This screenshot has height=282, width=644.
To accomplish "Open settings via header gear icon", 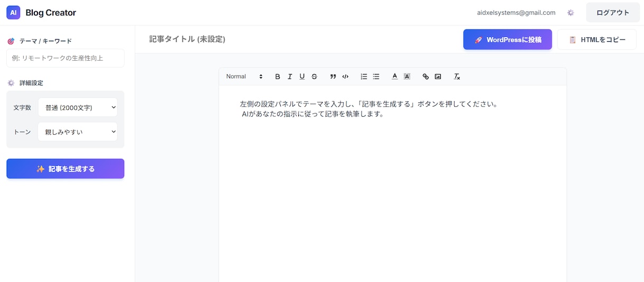I will coord(571,13).
